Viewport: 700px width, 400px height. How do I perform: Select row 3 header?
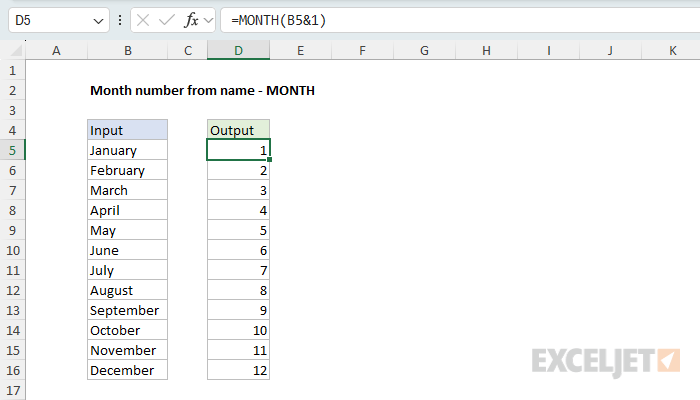pyautogui.click(x=12, y=110)
